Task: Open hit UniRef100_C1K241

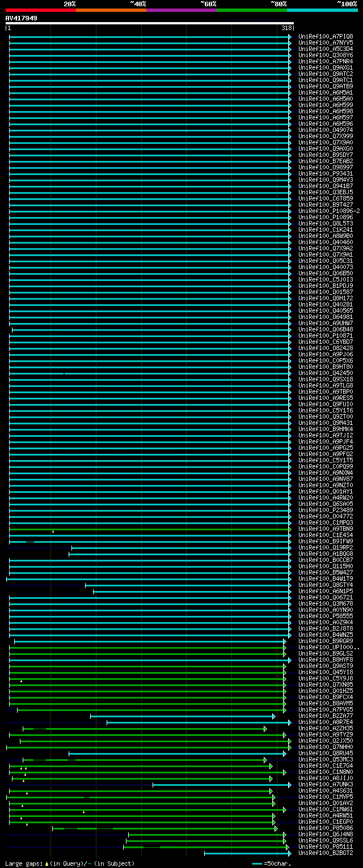Action: pos(326,229)
